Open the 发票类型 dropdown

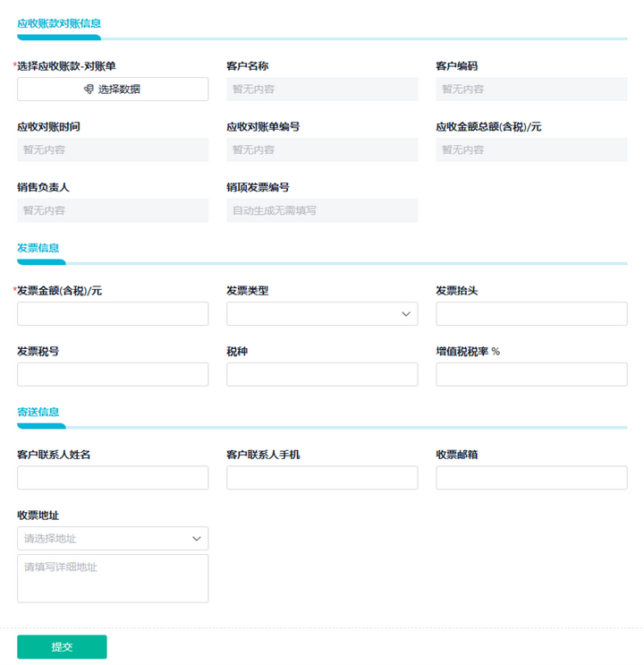pos(322,314)
